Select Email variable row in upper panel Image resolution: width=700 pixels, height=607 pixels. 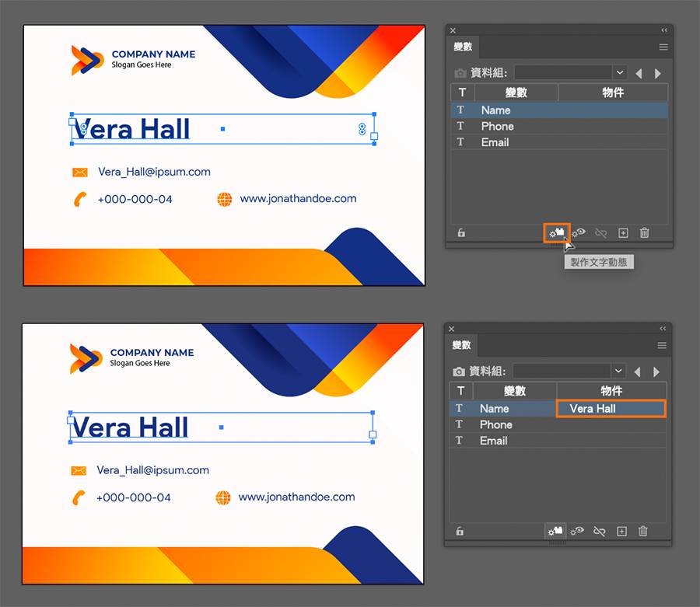coord(559,142)
